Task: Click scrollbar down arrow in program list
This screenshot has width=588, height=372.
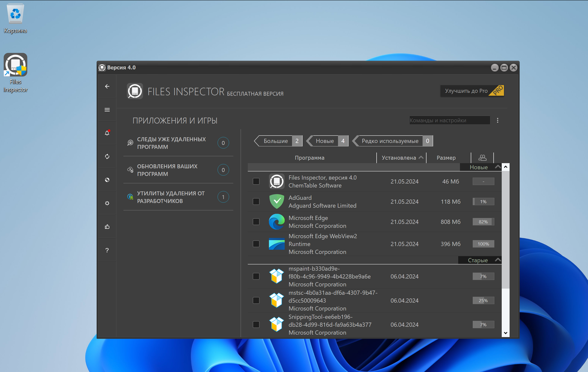Action: point(506,333)
